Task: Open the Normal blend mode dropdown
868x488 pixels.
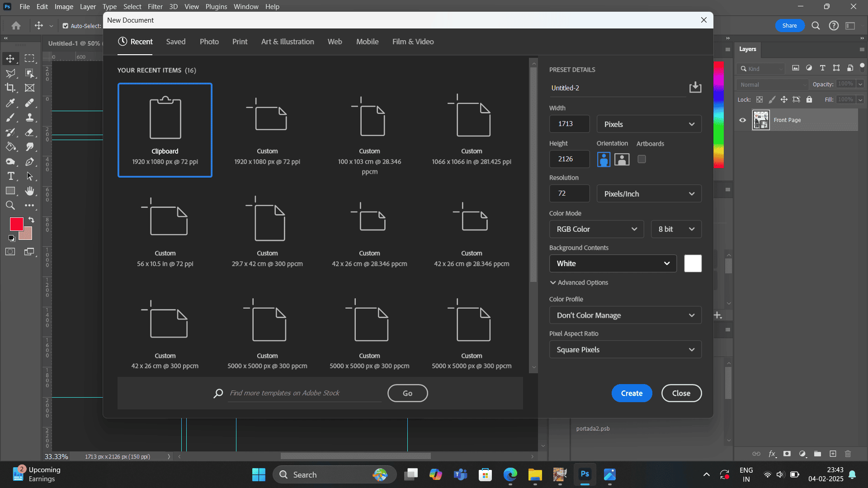Action: [x=772, y=84]
